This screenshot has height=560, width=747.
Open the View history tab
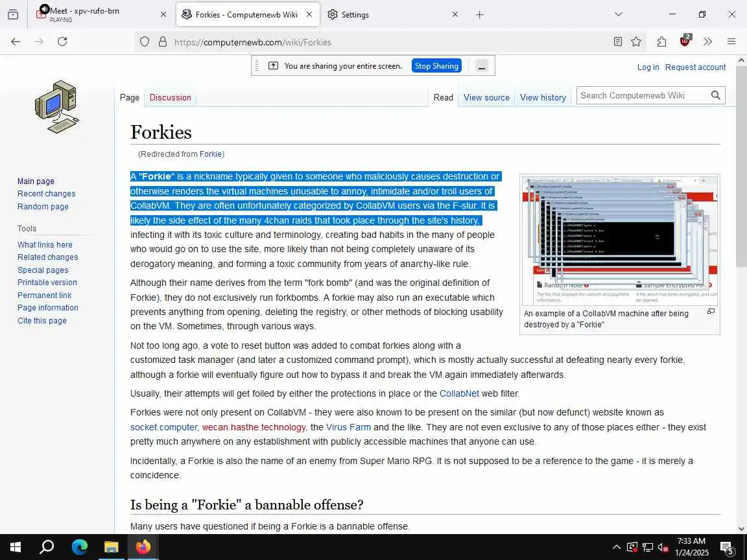[543, 98]
